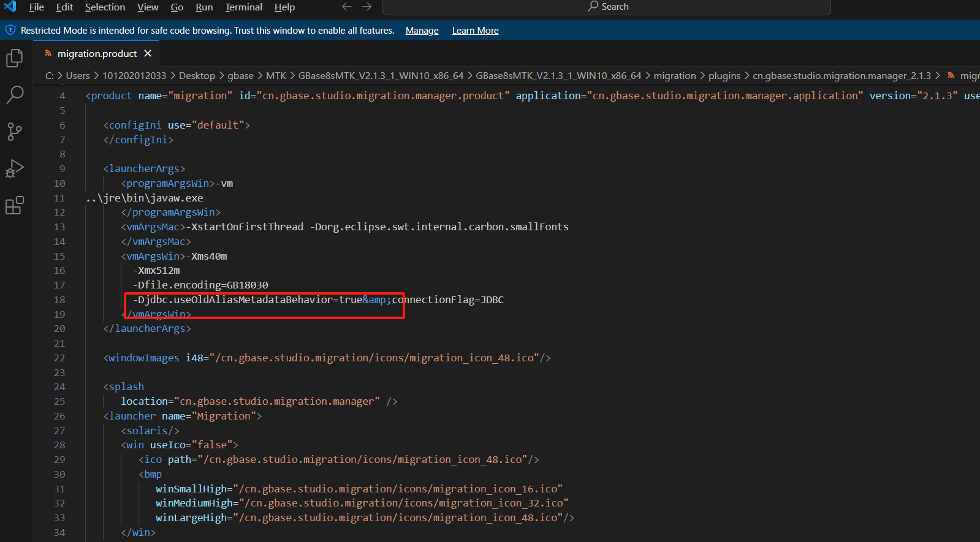Click the location="cn.gbase.studio.migration.manager" line

259,402
